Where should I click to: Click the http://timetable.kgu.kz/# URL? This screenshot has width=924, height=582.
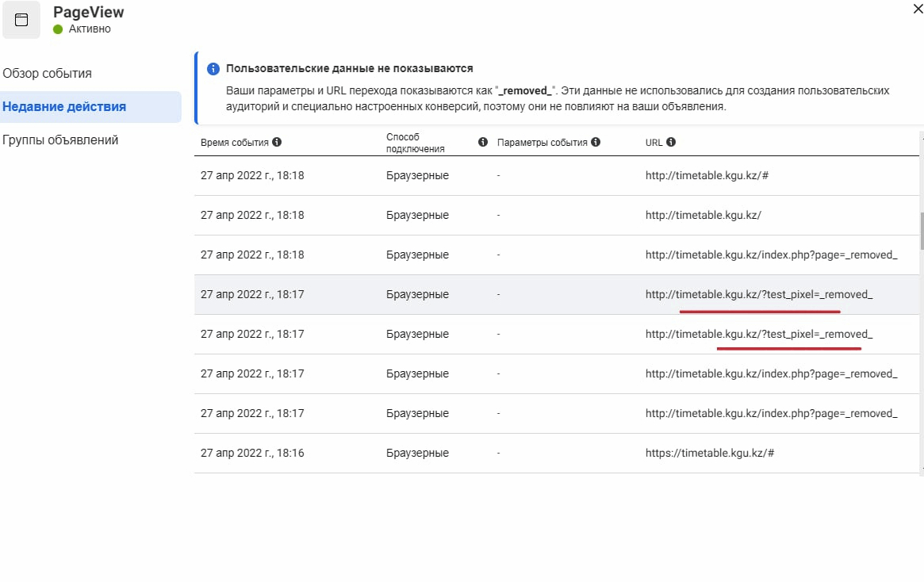point(707,175)
